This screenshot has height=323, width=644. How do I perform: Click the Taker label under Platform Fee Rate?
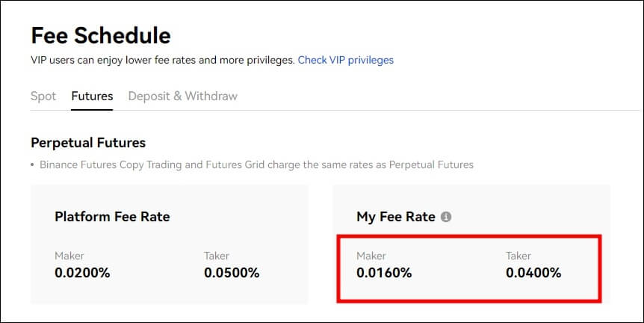point(217,256)
